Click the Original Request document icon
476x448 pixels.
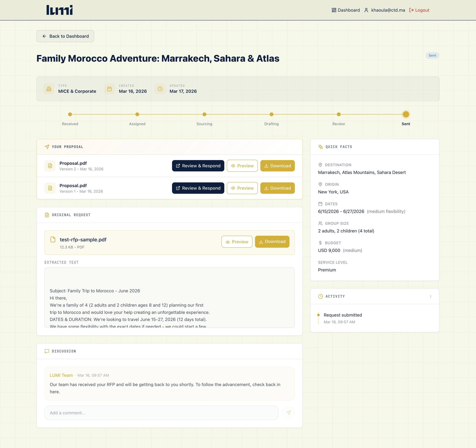[47, 215]
